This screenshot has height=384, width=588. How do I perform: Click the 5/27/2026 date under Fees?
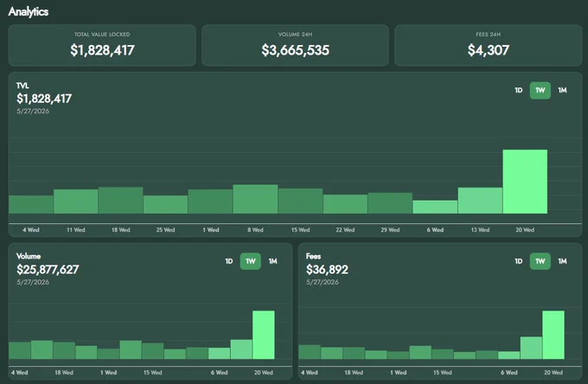click(323, 282)
